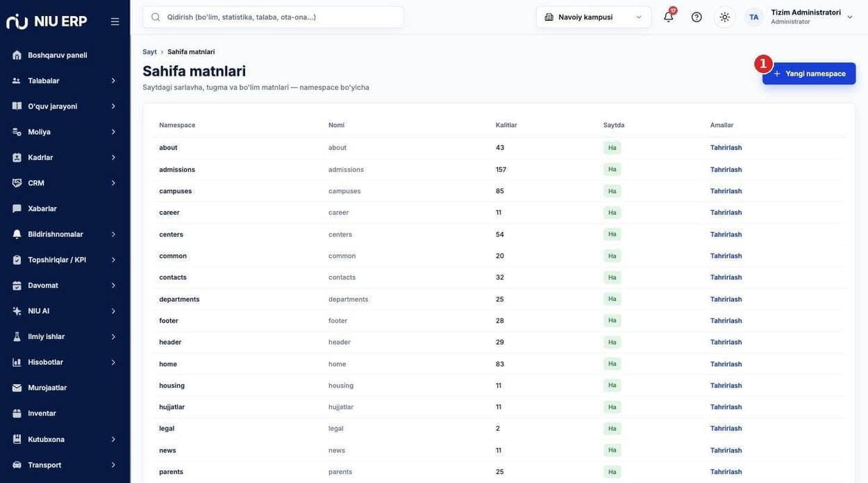Image resolution: width=868 pixels, height=483 pixels.
Task: Click the CRM sidebar icon
Action: coord(17,183)
